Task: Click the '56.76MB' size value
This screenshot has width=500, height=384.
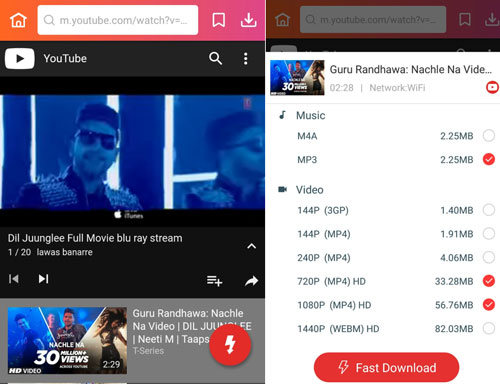Action: (454, 305)
